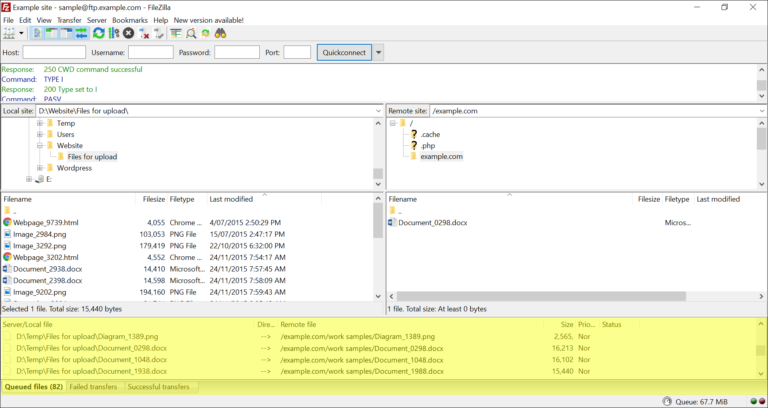Select example.com folder in remote tree
768x408 pixels.
[441, 157]
